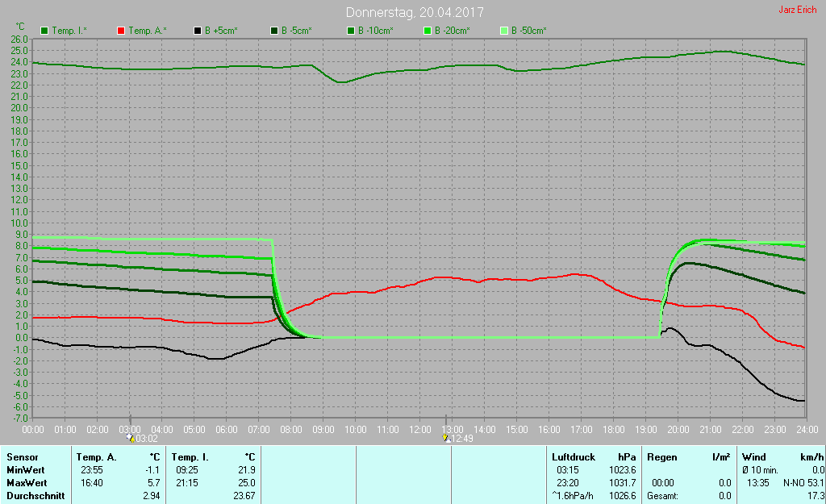826x504 pixels.
Task: Click the Durchschnitt row label
Action: (35, 496)
